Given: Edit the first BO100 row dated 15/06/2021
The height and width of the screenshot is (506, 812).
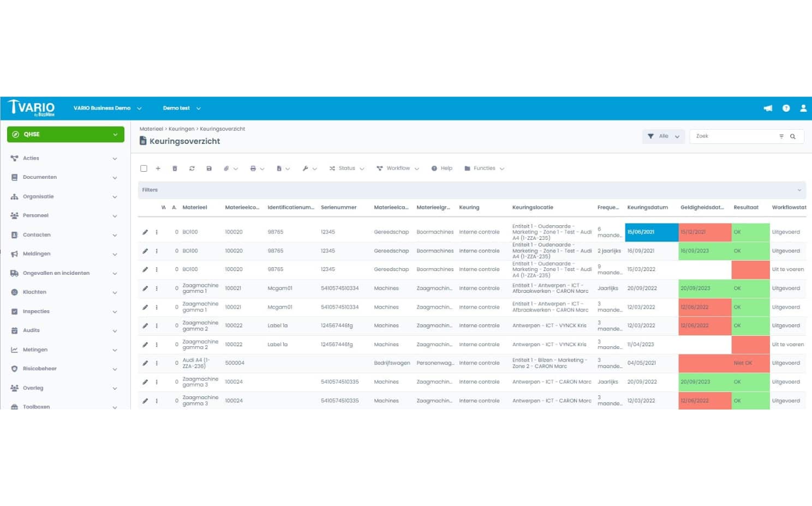Looking at the screenshot, I should 145,232.
